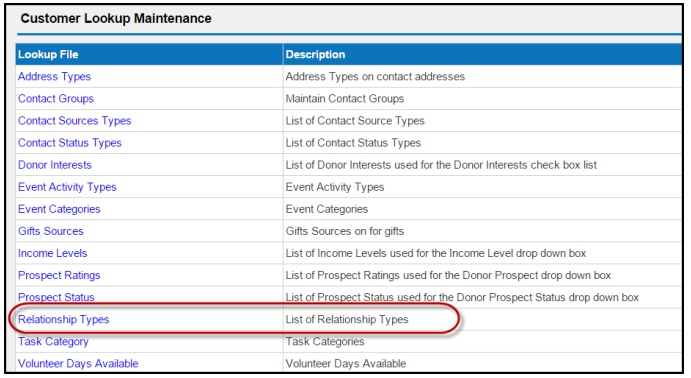
Task: Open the Income Levels lookup file
Action: pos(52,253)
